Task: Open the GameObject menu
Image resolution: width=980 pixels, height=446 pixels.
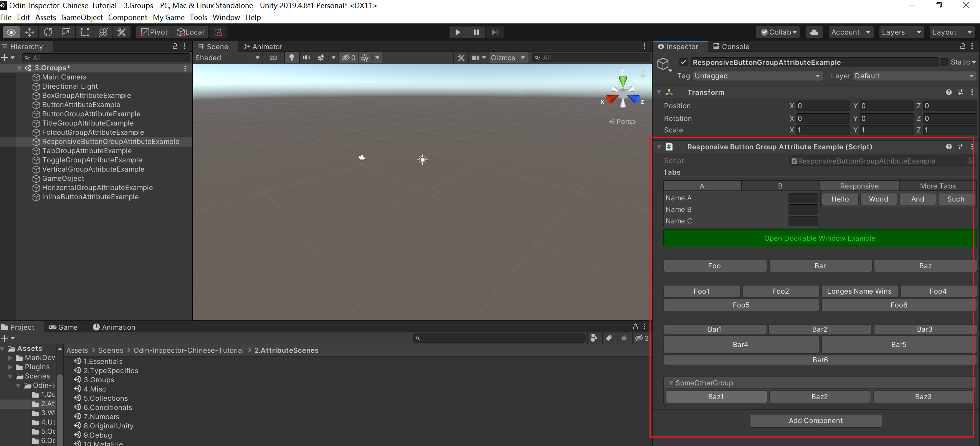Action: coord(82,17)
